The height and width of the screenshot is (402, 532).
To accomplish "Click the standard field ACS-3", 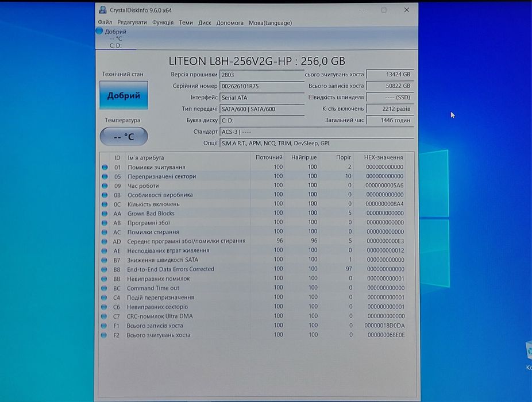I will coord(317,132).
